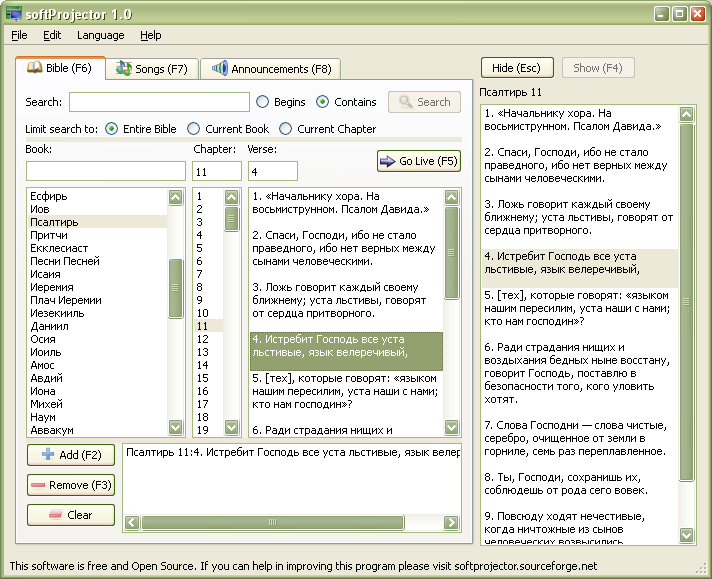Image resolution: width=712 pixels, height=579 pixels.
Task: Click the Chapter number input field
Action: coord(217,171)
